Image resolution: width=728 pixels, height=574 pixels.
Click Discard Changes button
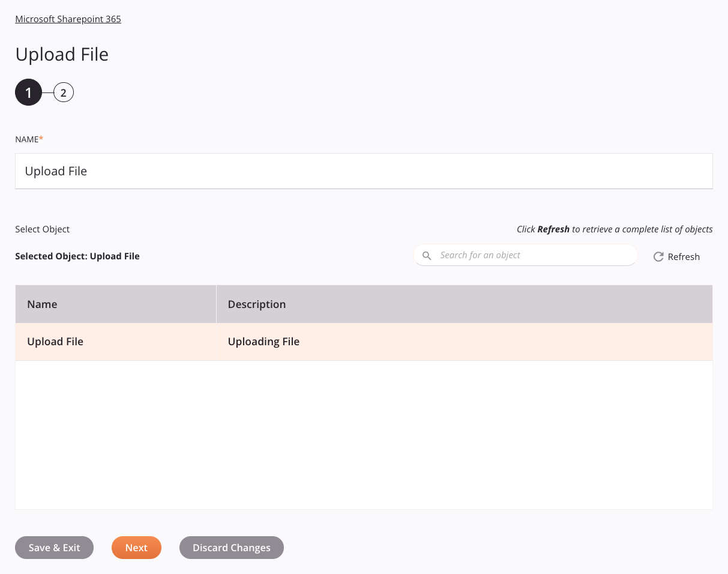[232, 548]
